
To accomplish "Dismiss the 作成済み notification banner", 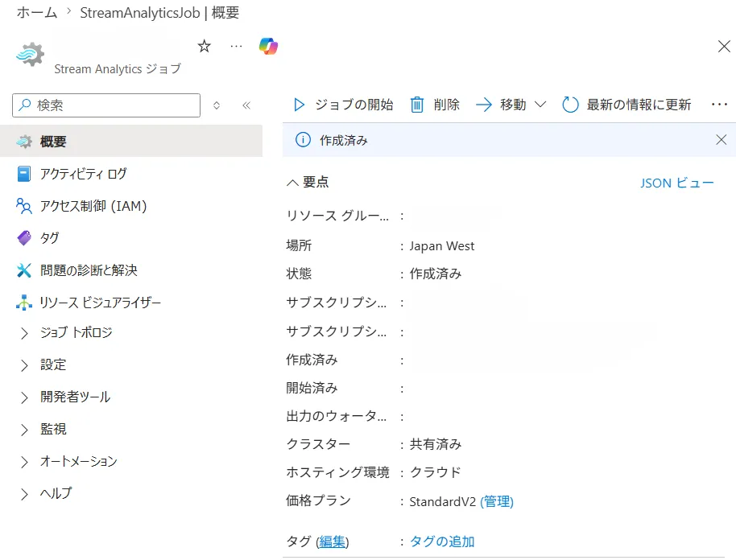I will (x=721, y=140).
